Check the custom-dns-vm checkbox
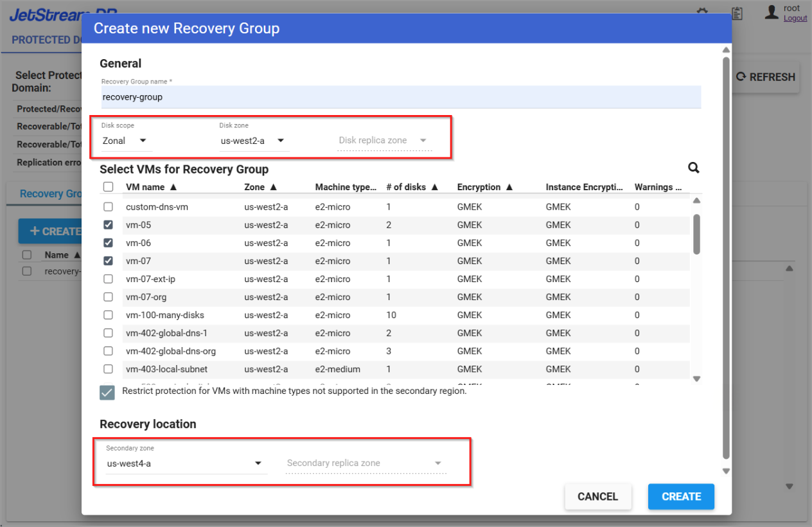812x527 pixels. [x=109, y=207]
